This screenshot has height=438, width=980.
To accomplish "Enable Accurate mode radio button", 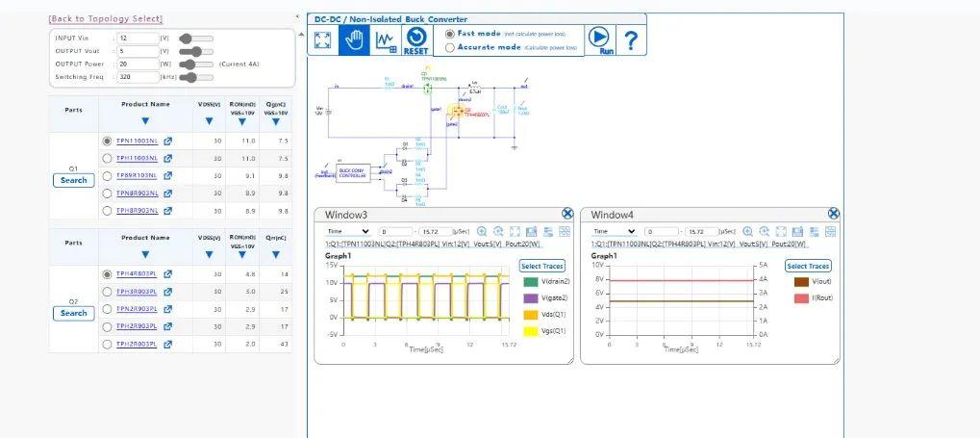I will [449, 47].
